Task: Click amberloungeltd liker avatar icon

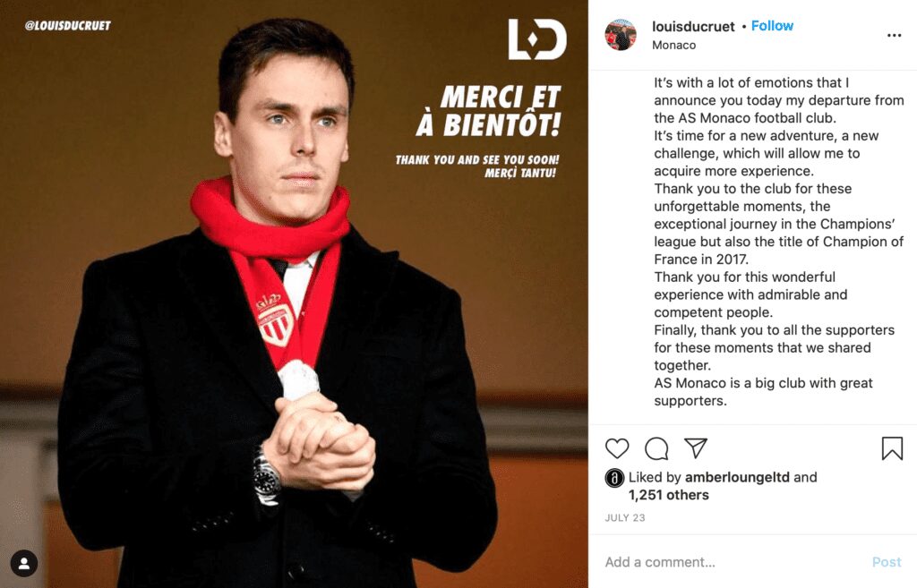Action: pos(614,478)
